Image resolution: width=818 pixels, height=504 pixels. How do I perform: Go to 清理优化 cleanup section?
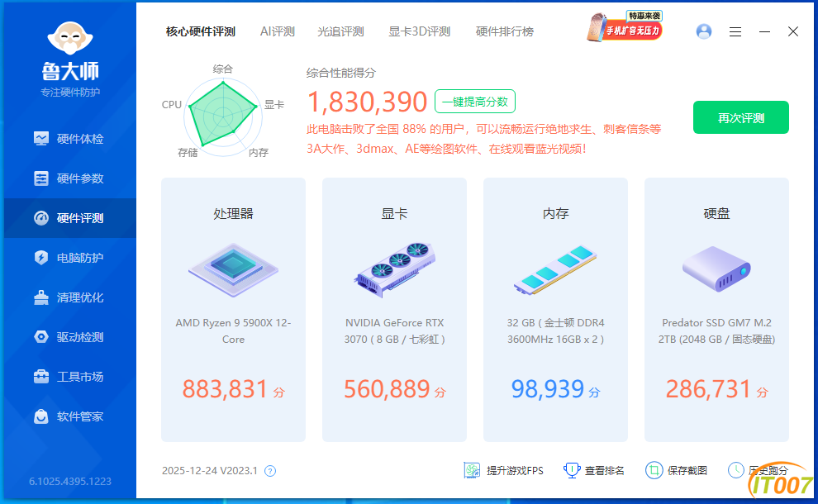[69, 297]
